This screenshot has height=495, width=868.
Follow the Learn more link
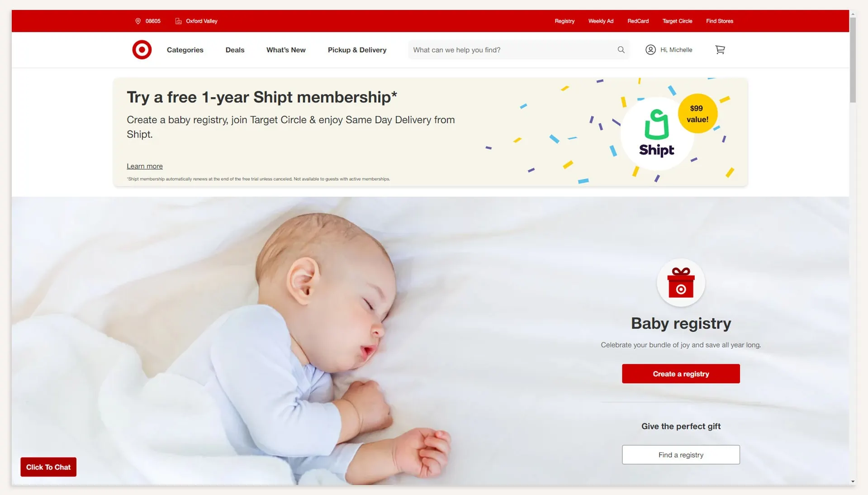tap(145, 166)
